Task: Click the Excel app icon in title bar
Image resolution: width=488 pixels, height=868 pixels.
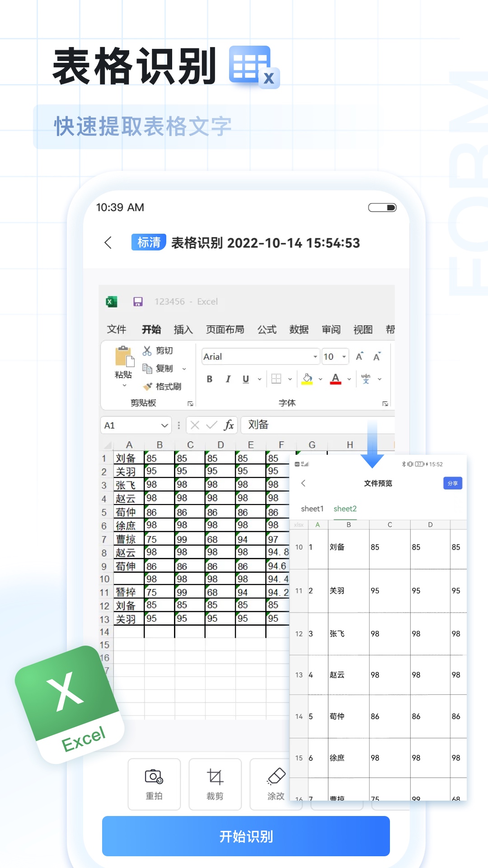Action: [x=111, y=302]
